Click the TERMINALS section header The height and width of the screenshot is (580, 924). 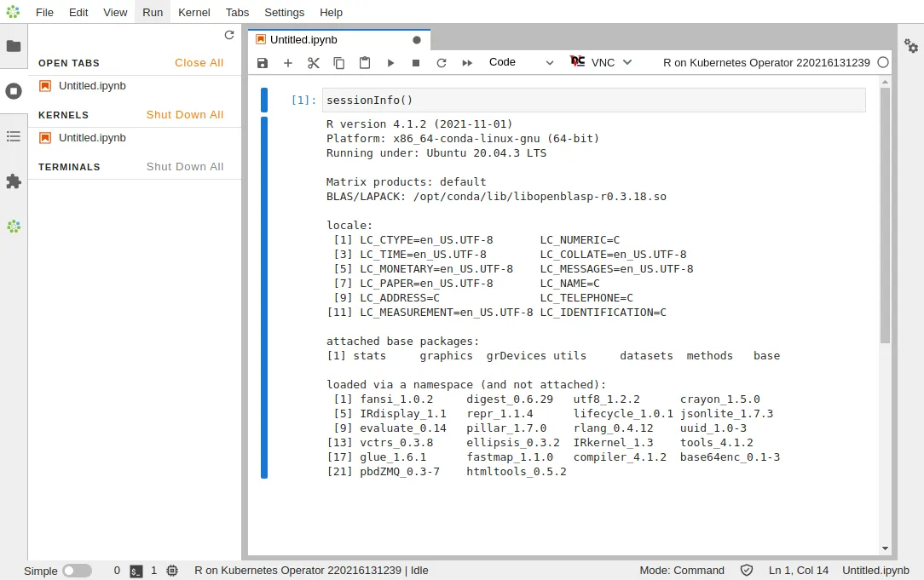[70, 167]
